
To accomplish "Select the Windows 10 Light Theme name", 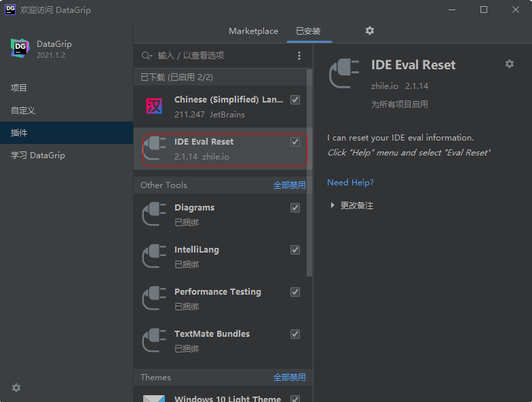I will click(x=228, y=399).
